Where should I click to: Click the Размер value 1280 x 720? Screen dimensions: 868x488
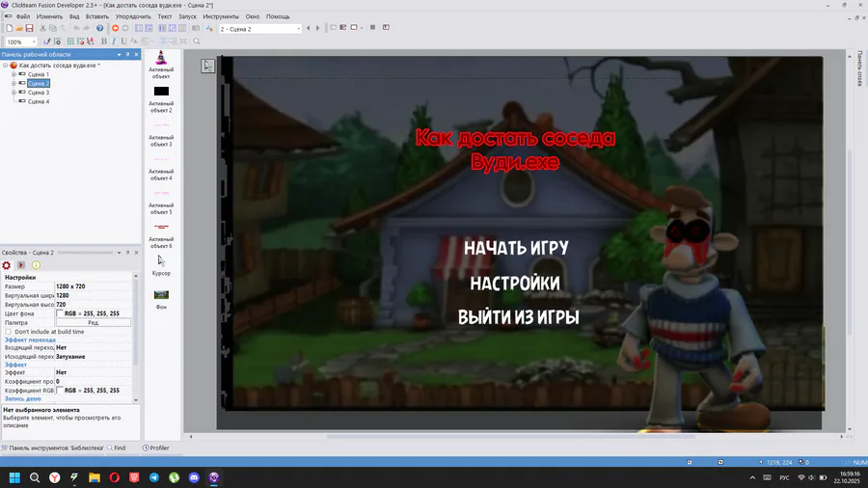[x=69, y=286]
